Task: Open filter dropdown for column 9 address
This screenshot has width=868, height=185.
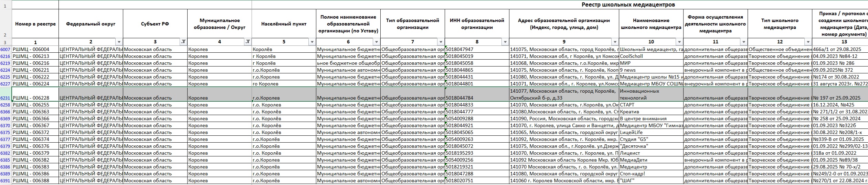Action: [x=615, y=42]
